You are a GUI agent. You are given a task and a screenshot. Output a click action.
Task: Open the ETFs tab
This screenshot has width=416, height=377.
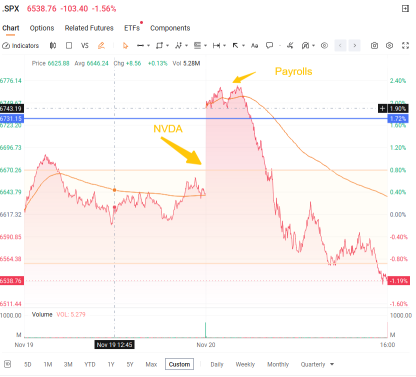click(132, 28)
